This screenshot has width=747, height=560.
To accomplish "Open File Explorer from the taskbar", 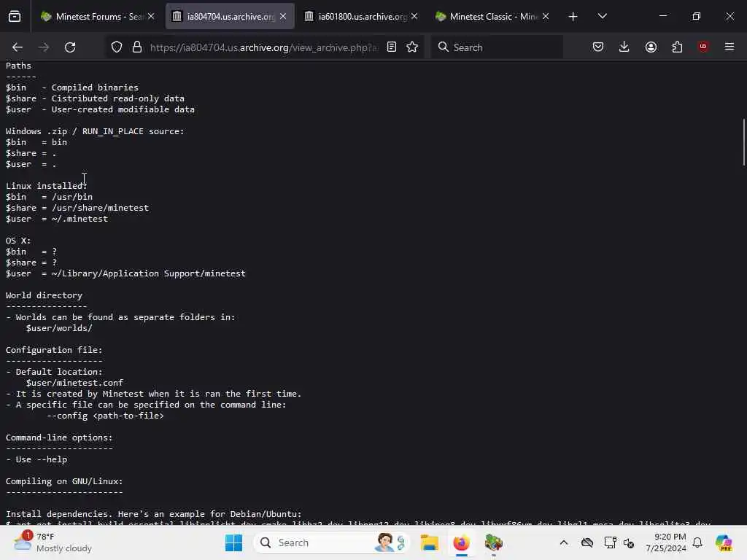I will coord(429,542).
